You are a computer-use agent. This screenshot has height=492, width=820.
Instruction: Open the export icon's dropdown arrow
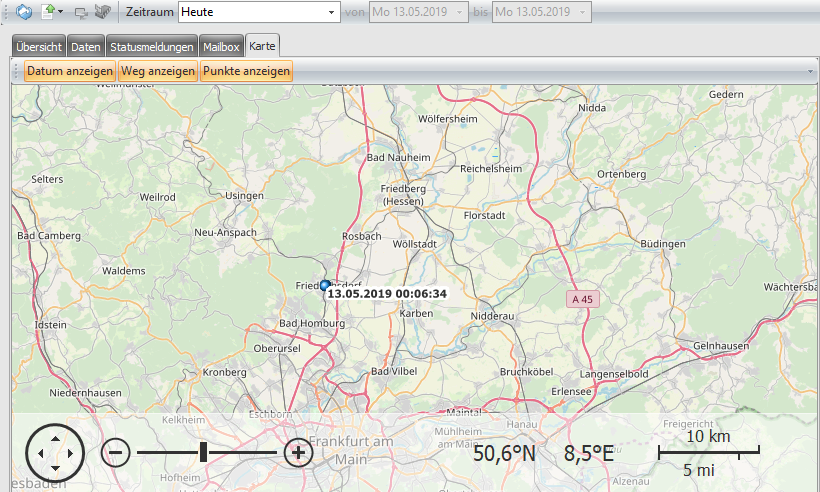click(61, 12)
